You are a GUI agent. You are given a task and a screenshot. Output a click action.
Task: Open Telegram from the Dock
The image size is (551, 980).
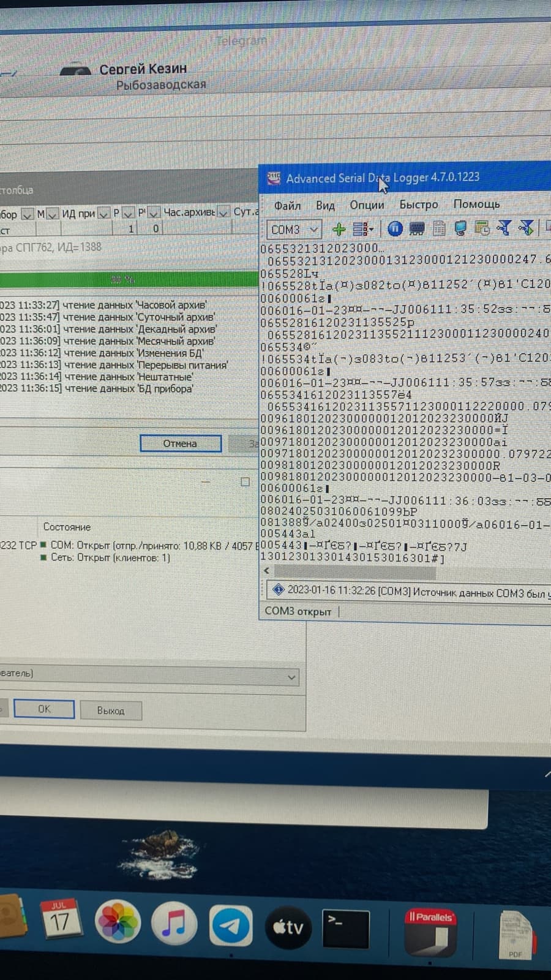(231, 927)
